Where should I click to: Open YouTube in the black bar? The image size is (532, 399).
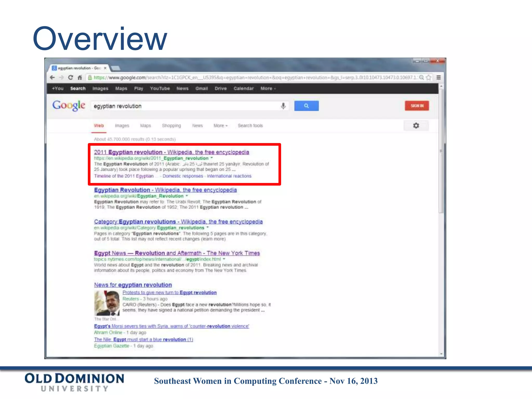click(160, 88)
